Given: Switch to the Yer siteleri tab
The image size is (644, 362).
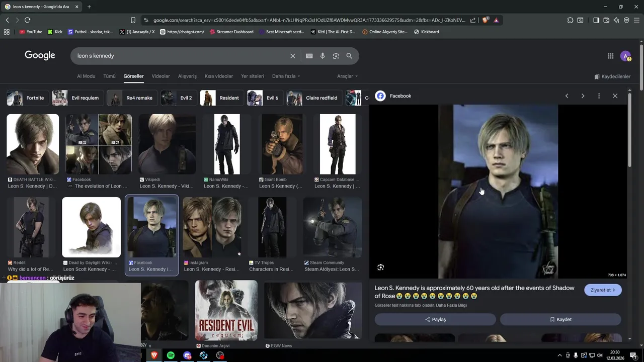Looking at the screenshot, I should tap(253, 76).
